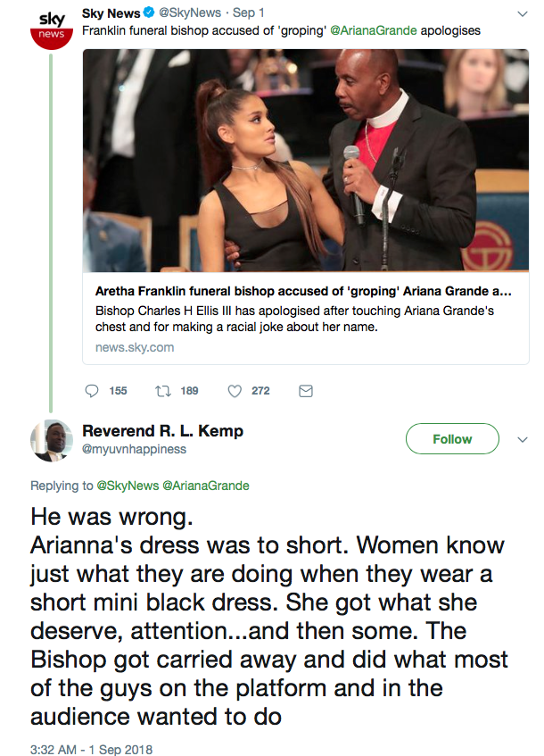Click the news.sky.com source link
544x756 pixels.
[135, 346]
